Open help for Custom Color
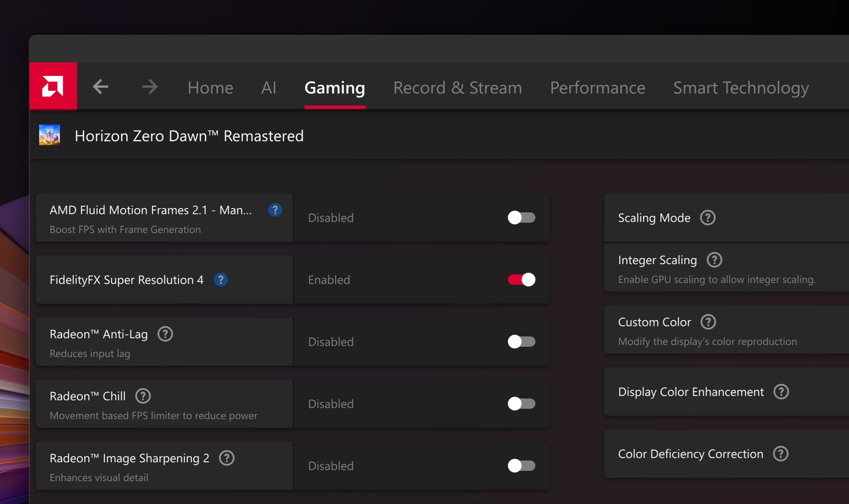849x504 pixels. click(708, 322)
